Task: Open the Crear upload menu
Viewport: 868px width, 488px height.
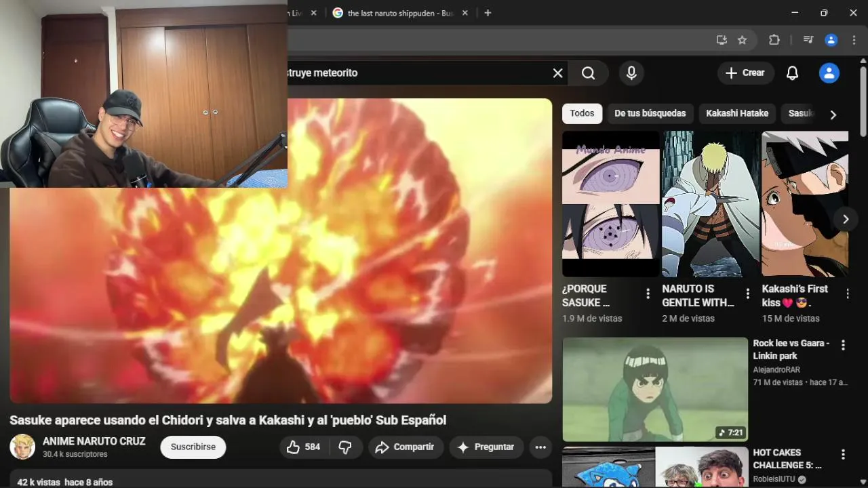Action: tap(745, 73)
